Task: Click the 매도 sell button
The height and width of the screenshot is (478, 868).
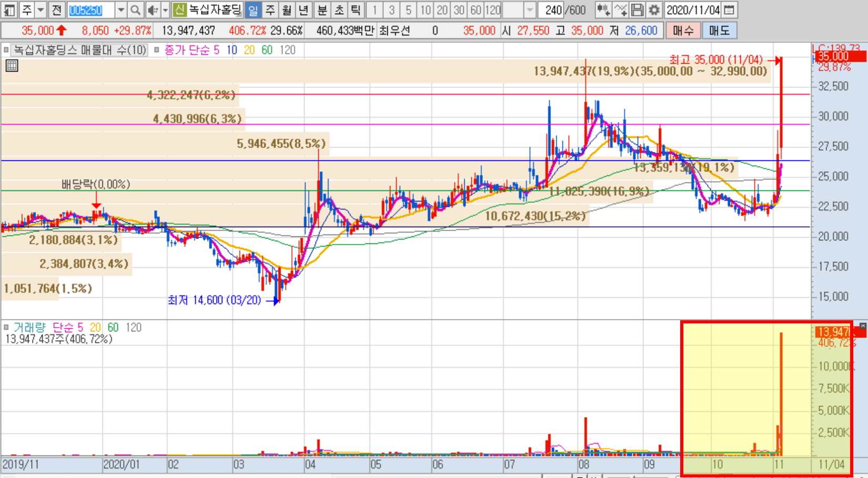Action: [719, 30]
